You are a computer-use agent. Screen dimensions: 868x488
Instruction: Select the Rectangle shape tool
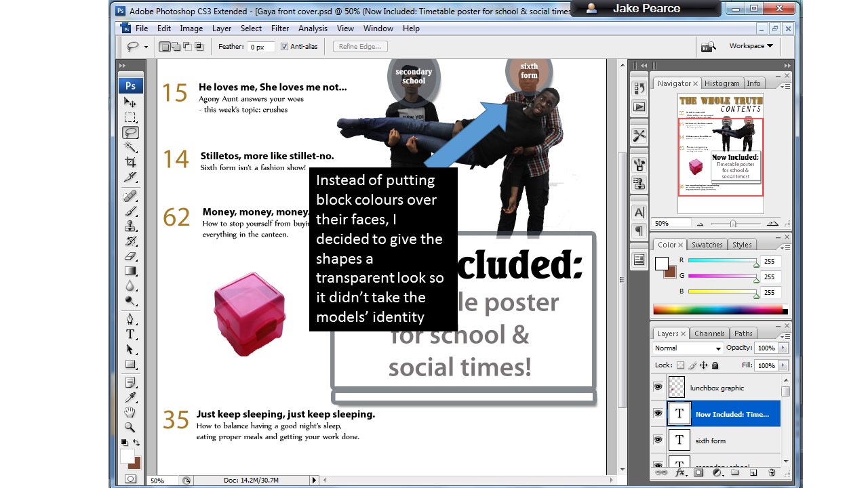point(130,364)
